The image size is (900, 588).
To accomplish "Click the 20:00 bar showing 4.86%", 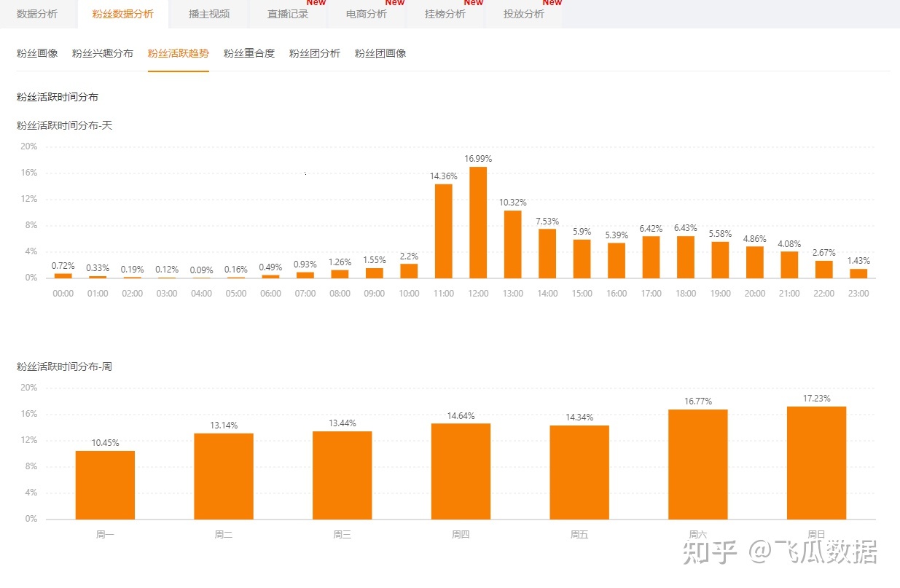I will click(x=755, y=262).
